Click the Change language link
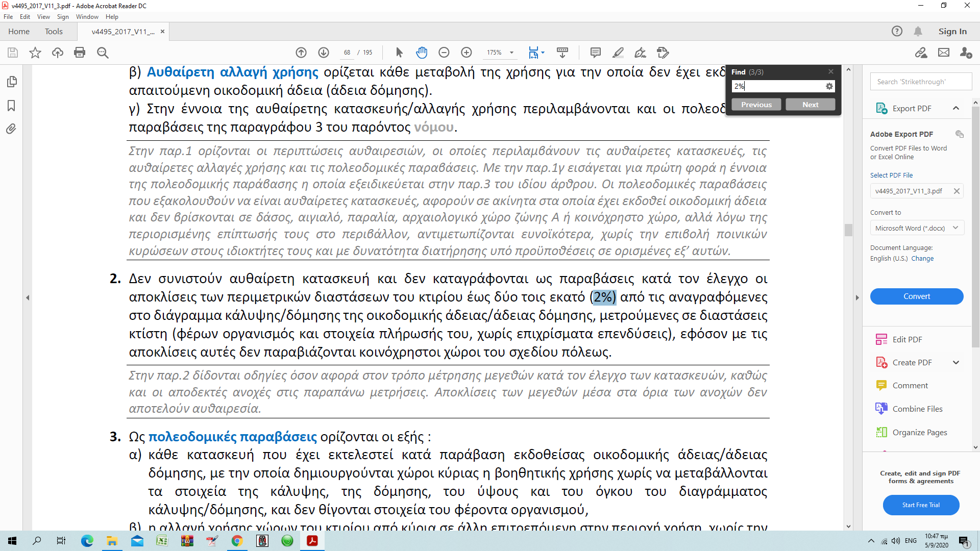Image resolution: width=980 pixels, height=551 pixels. point(922,259)
